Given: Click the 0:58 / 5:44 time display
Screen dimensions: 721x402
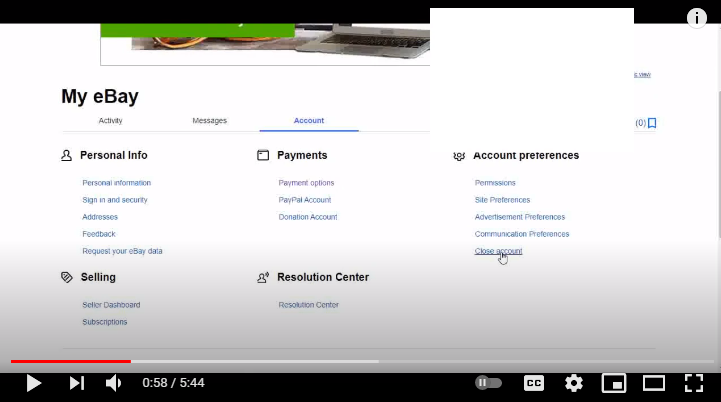Looking at the screenshot, I should click(173, 383).
